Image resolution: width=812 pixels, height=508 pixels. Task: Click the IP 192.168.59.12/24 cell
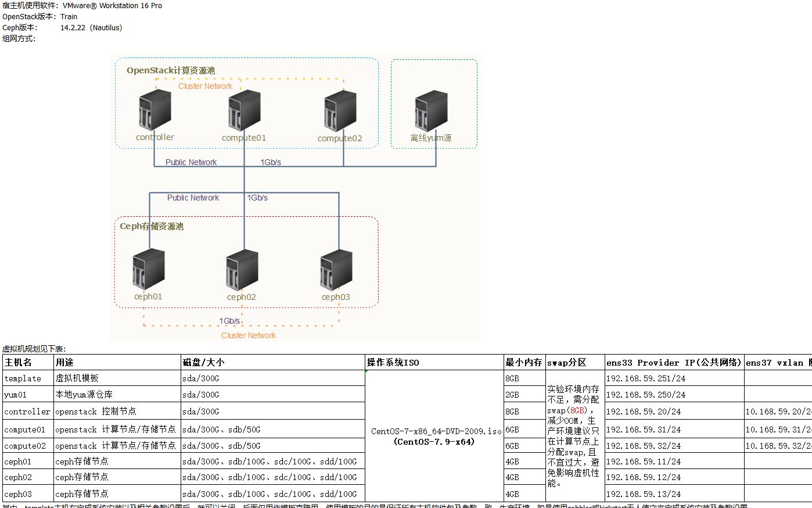click(x=674, y=477)
